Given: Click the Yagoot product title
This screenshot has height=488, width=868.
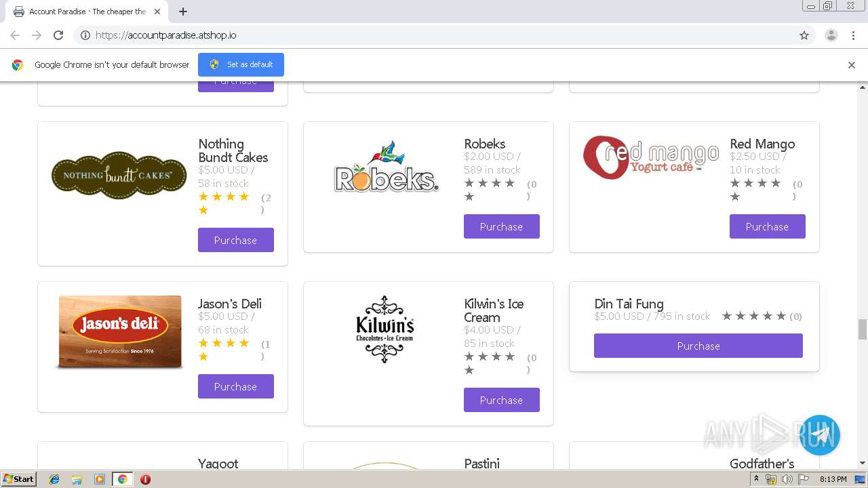Looking at the screenshot, I should coord(218,464).
